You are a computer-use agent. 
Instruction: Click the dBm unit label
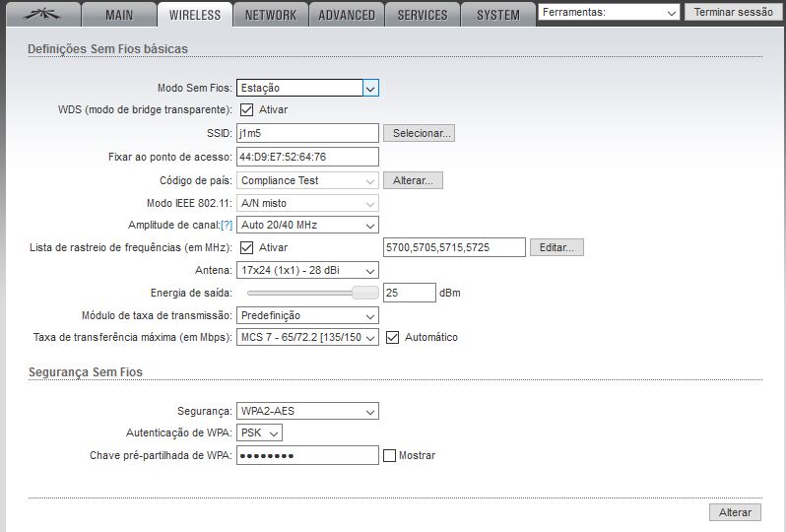[450, 293]
